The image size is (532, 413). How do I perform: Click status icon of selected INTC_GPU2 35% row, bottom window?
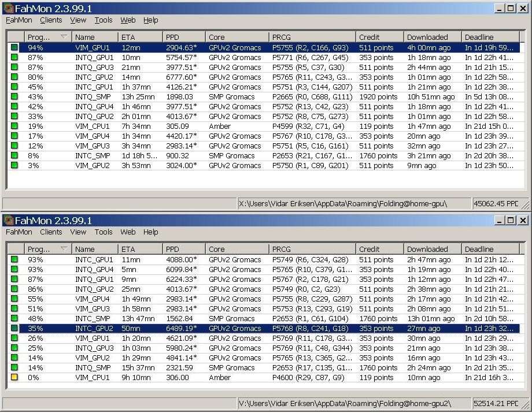click(14, 328)
